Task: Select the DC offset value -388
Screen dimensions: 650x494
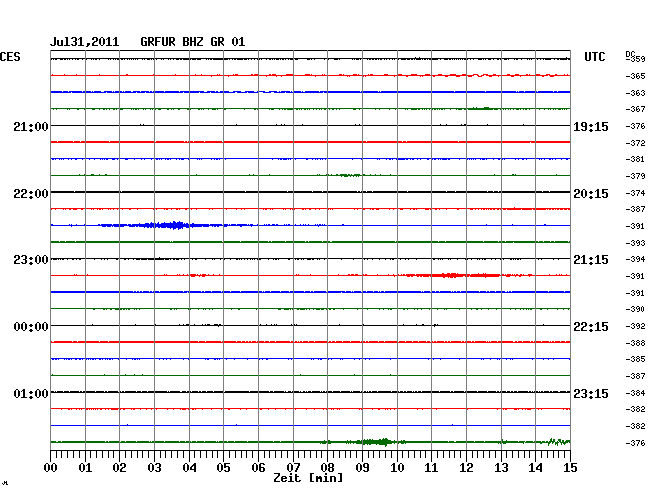Action: (x=635, y=343)
